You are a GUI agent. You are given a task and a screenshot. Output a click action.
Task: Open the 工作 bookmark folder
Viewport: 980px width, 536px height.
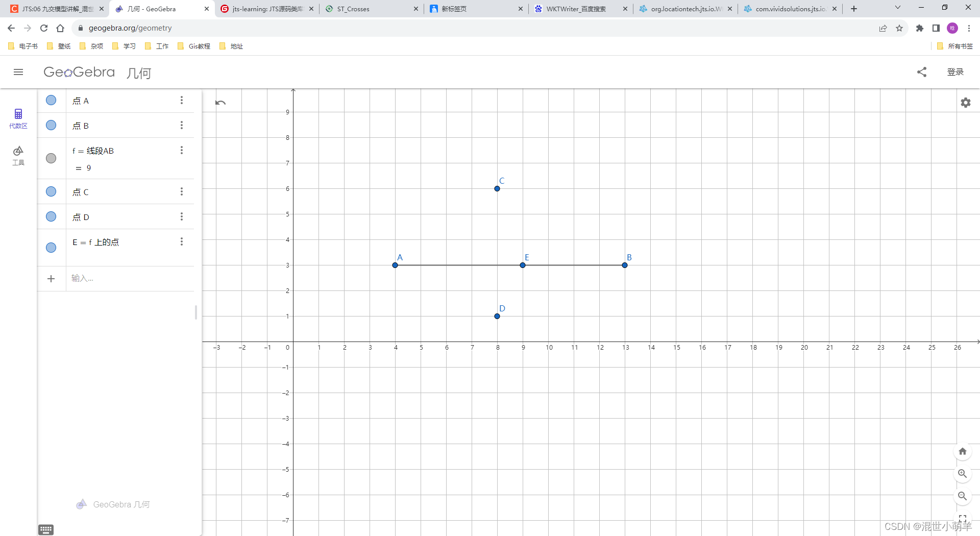click(157, 46)
